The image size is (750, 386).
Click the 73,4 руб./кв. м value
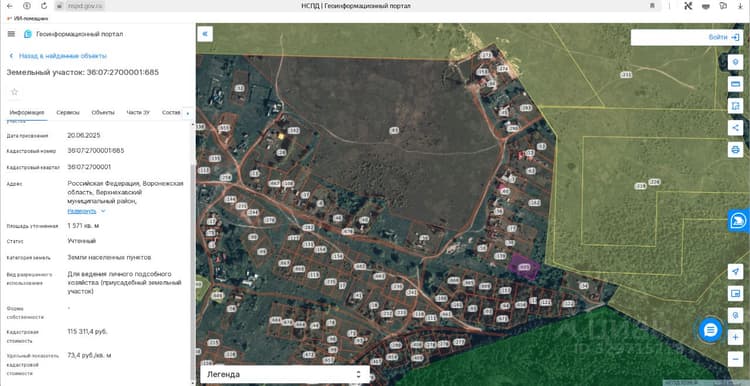(x=89, y=355)
